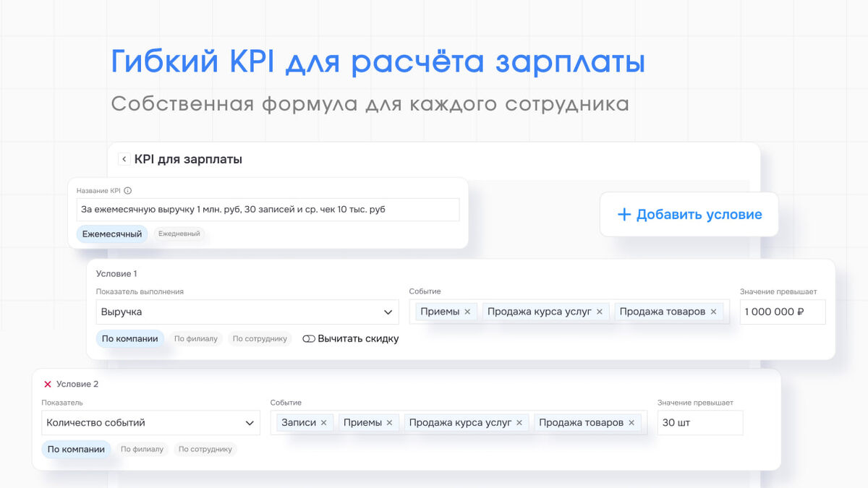Edit value field 30 шт
This screenshot has width=868, height=488.
click(x=700, y=422)
